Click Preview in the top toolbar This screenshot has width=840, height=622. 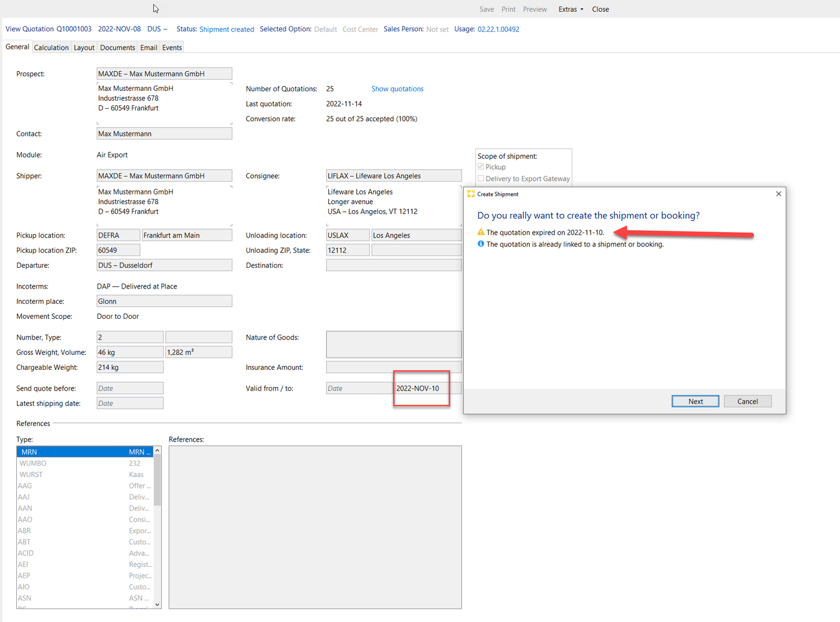[x=535, y=9]
